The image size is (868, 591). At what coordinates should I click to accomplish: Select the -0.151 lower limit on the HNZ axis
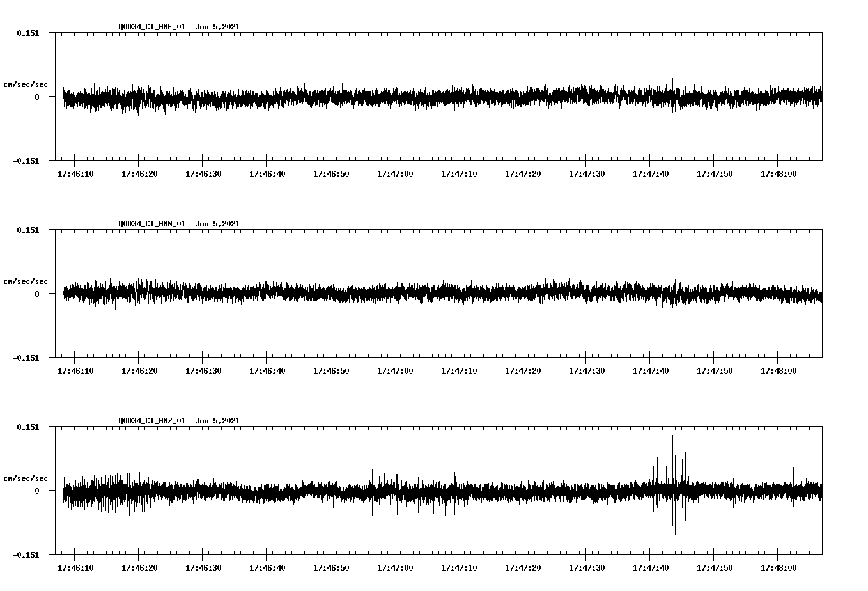coord(26,555)
